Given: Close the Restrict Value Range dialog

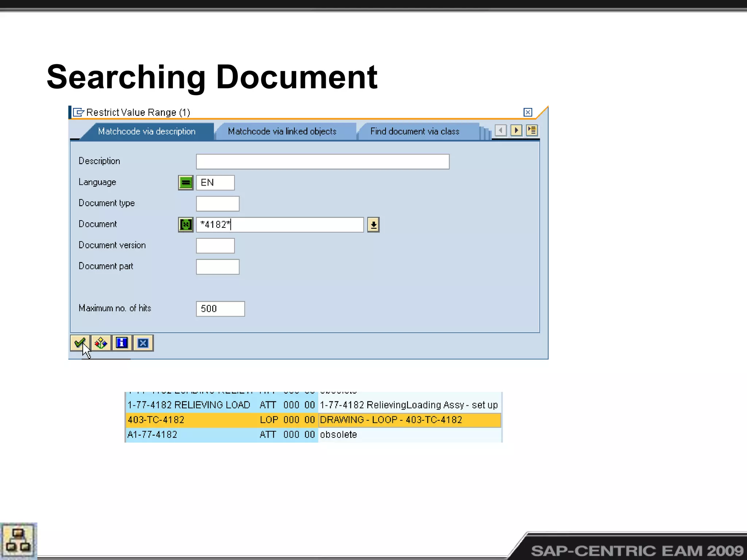Looking at the screenshot, I should click(x=528, y=112).
